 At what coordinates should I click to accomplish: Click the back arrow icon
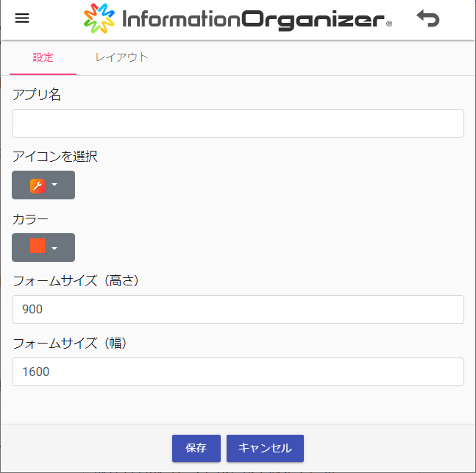[427, 18]
